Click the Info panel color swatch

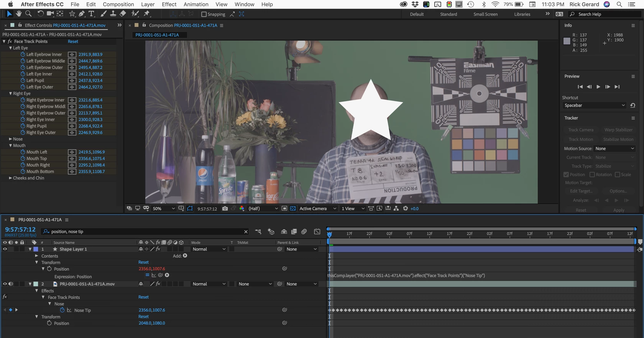pos(567,41)
